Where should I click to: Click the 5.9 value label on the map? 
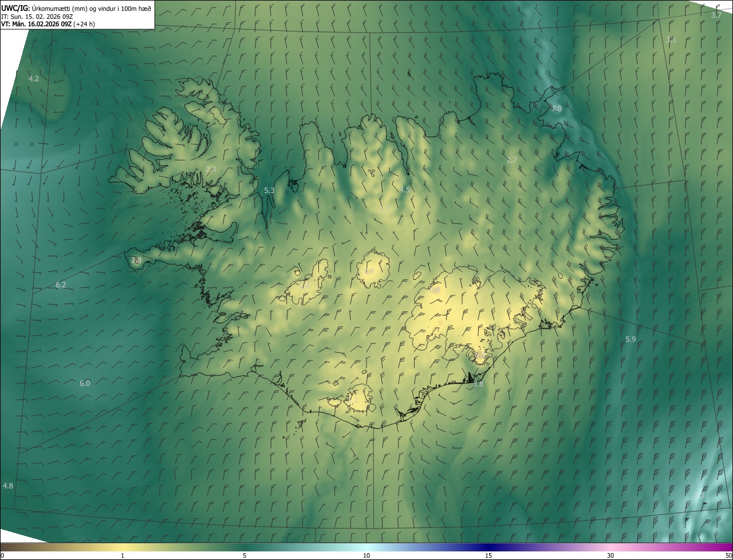point(630,339)
